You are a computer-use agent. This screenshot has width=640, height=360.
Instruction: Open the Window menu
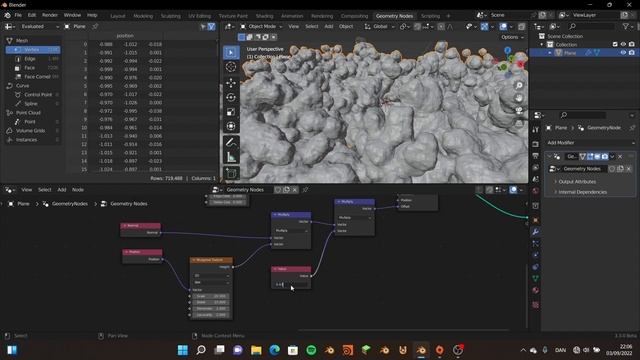click(72, 15)
